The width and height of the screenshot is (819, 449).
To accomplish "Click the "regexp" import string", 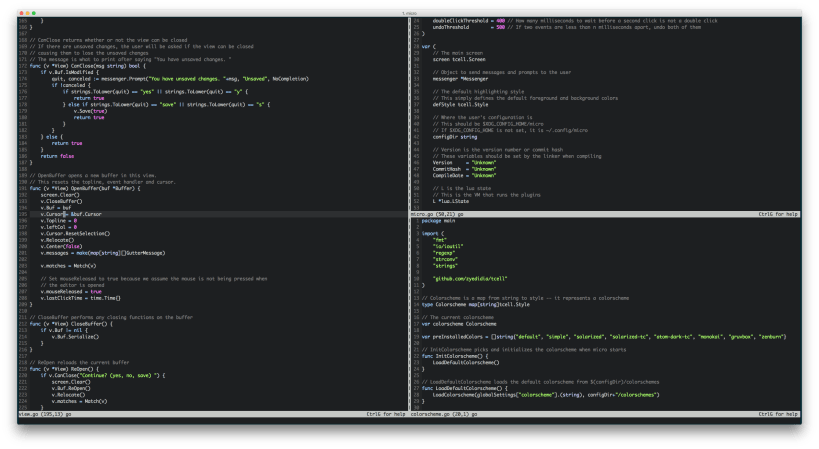I will [x=444, y=253].
